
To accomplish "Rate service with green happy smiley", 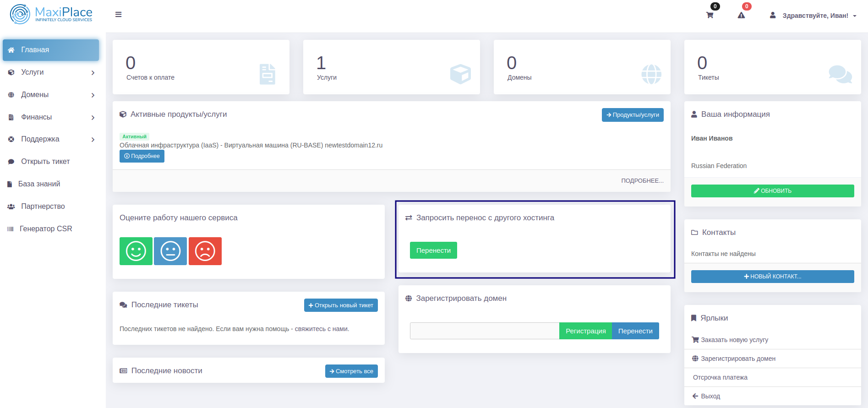I will (136, 251).
